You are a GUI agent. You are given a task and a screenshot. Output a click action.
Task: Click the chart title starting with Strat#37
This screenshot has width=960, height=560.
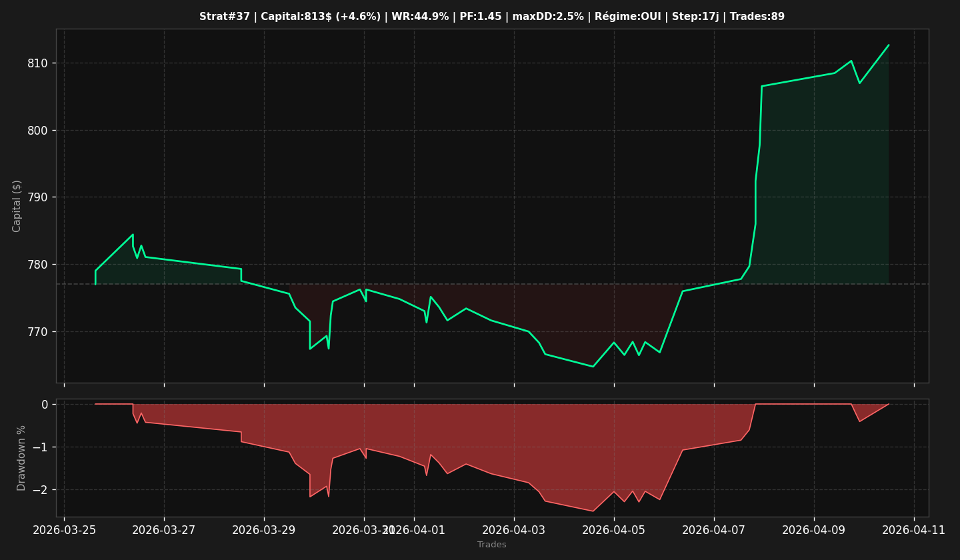coord(492,17)
